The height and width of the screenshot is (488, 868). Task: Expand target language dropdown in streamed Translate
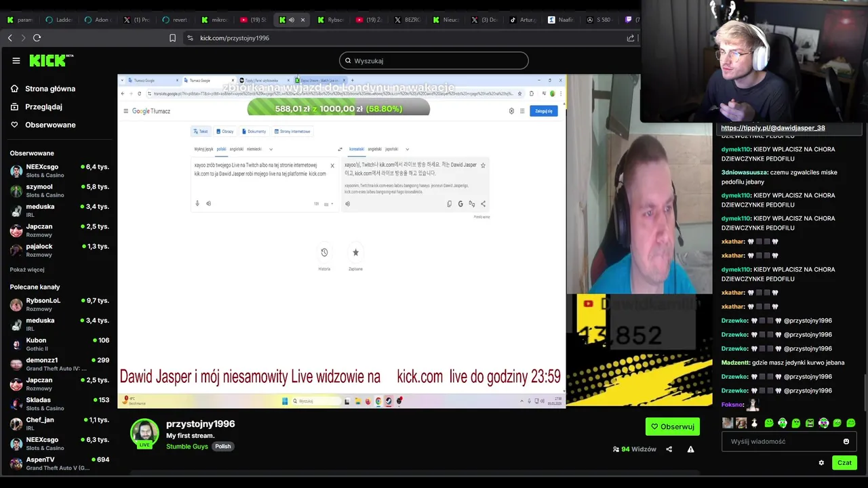coord(407,149)
